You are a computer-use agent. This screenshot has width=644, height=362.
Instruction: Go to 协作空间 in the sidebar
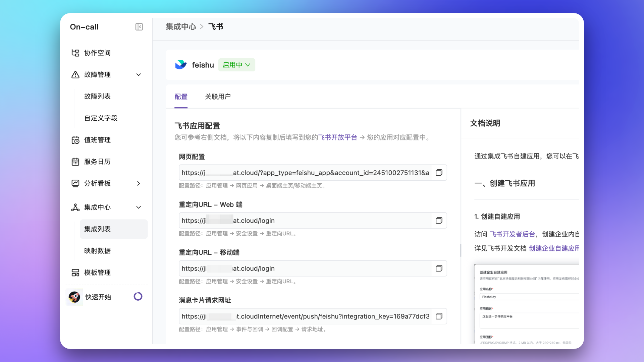97,53
